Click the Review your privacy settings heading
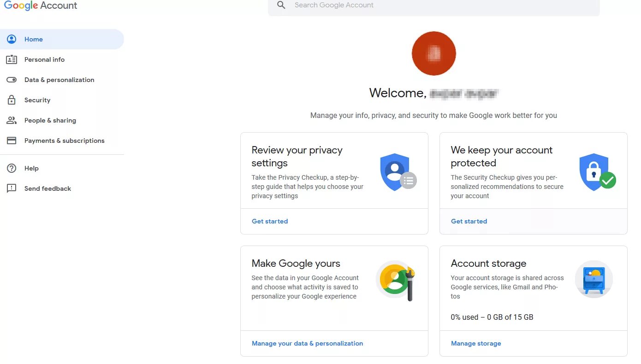 pyautogui.click(x=297, y=157)
